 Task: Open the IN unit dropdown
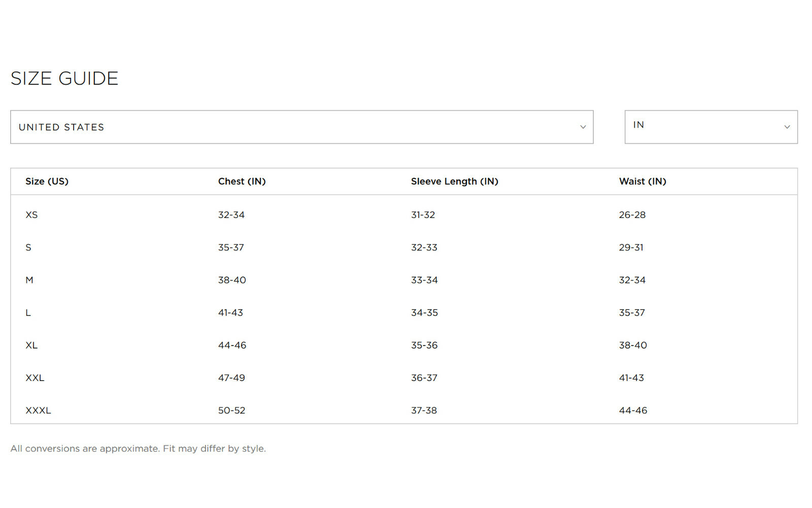pos(711,127)
